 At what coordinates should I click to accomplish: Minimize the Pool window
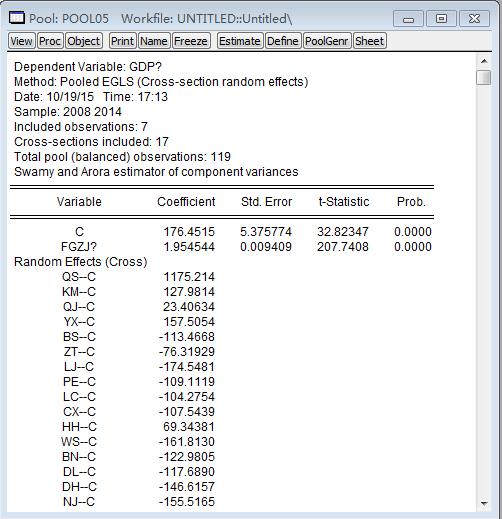pos(408,19)
